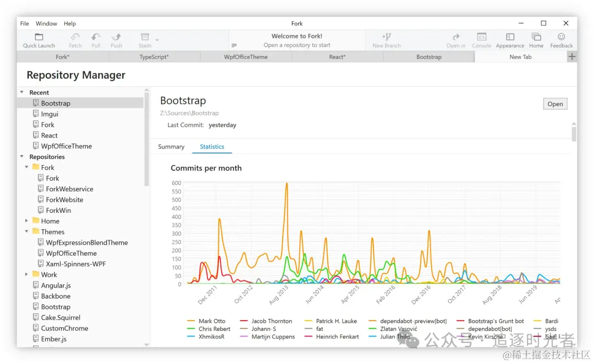Click the Mark Otto legend color line
594x364 pixels.
pyautogui.click(x=191, y=321)
